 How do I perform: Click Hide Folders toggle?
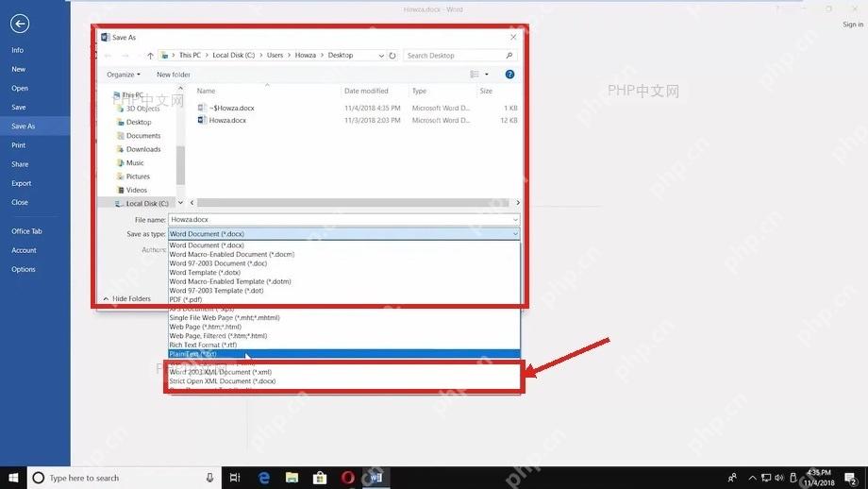pos(126,299)
